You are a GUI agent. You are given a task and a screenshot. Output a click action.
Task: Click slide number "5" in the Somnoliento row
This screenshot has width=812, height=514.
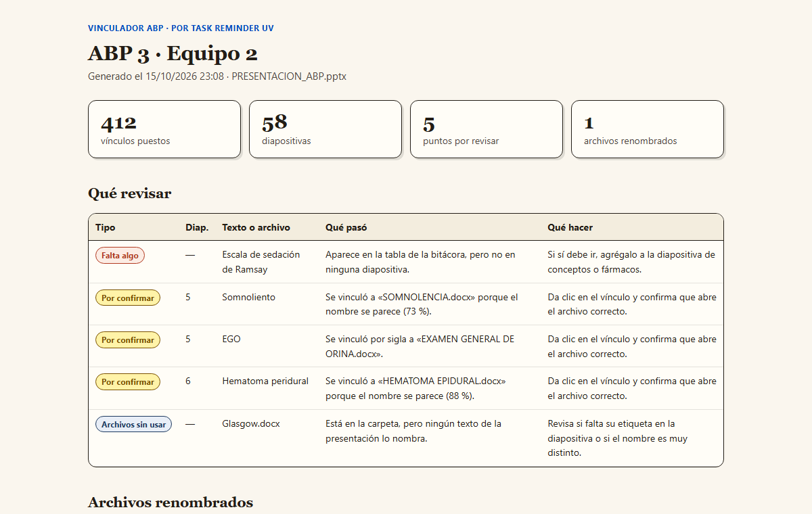[x=188, y=297]
